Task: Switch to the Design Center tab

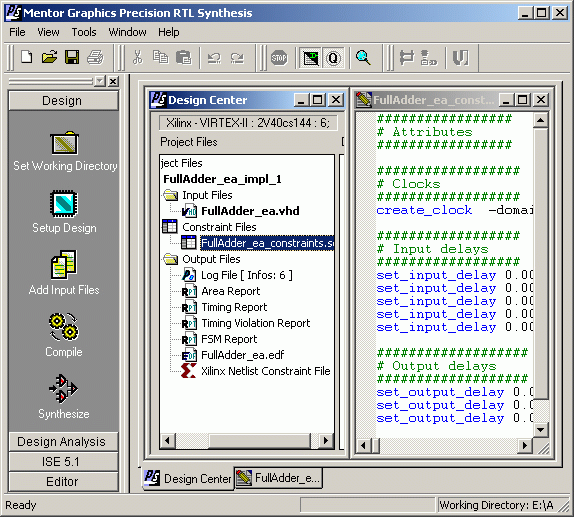Action: tap(188, 478)
